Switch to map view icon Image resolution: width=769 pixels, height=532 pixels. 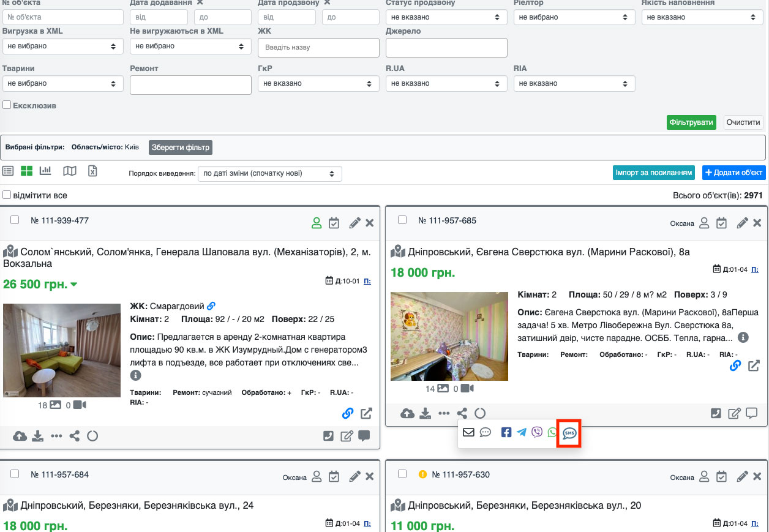pyautogui.click(x=70, y=171)
